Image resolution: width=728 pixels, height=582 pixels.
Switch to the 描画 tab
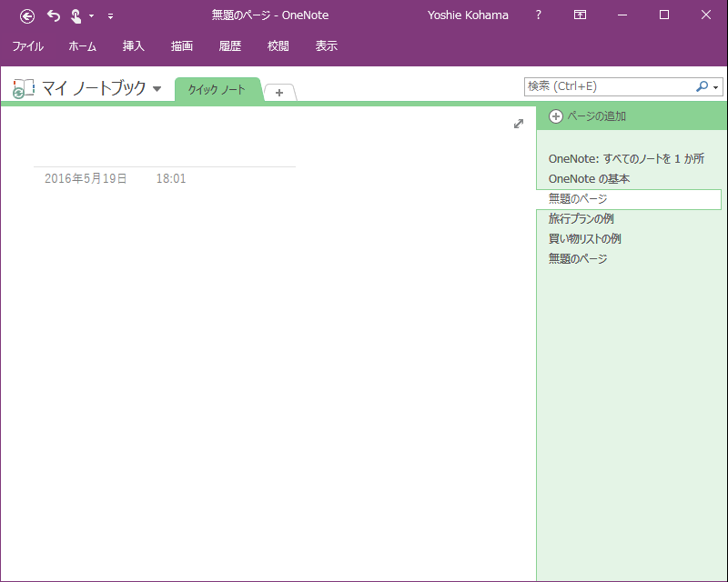pos(181,46)
